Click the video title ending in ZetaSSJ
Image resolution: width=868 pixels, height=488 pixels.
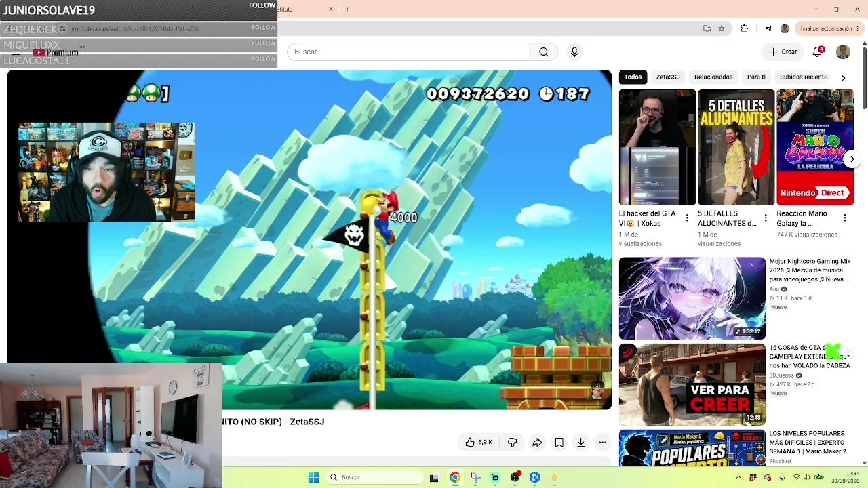pos(274,422)
